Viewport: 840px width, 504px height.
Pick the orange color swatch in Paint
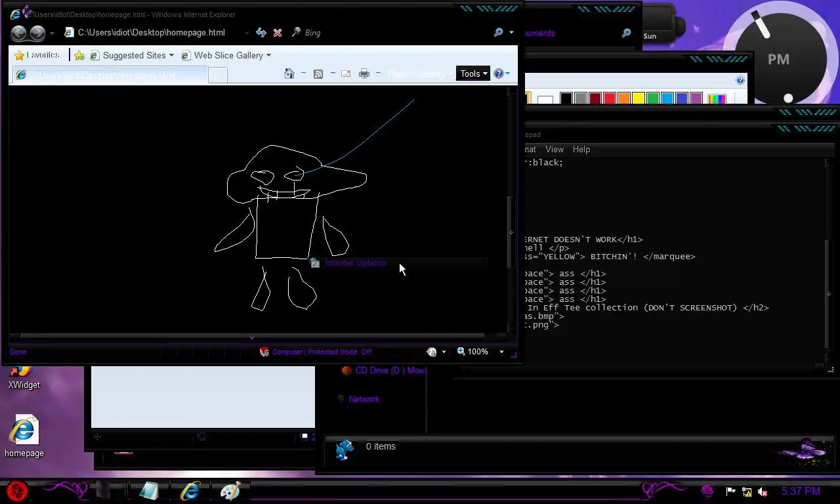(x=624, y=99)
